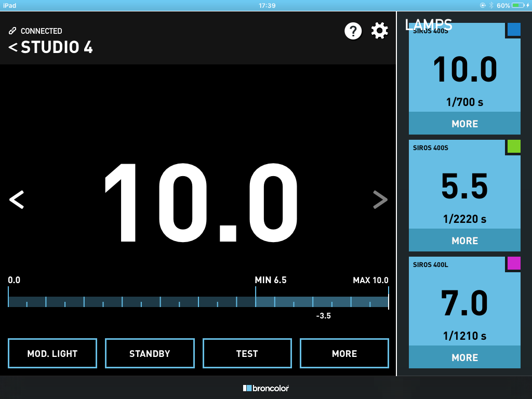Decrease power with the left arrow
Viewport: 532px width, 399px height.
[x=17, y=199]
